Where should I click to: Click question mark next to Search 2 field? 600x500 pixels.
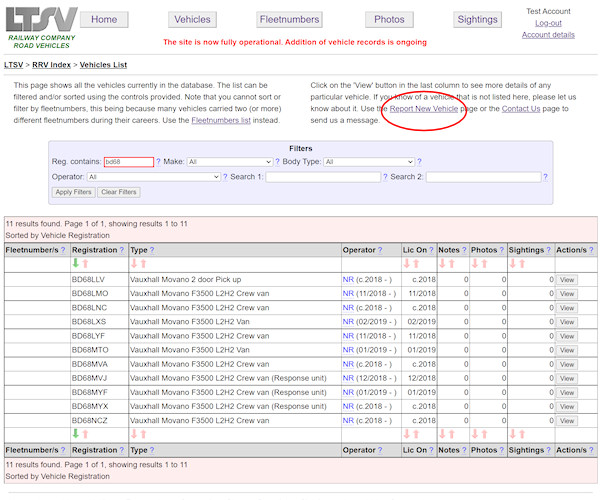(x=545, y=177)
